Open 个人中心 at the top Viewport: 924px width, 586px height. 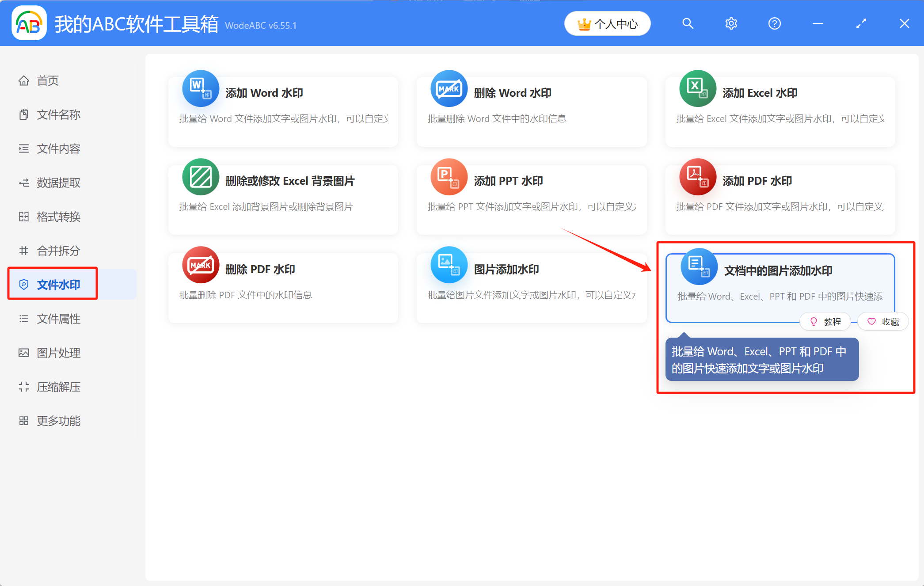click(x=607, y=23)
